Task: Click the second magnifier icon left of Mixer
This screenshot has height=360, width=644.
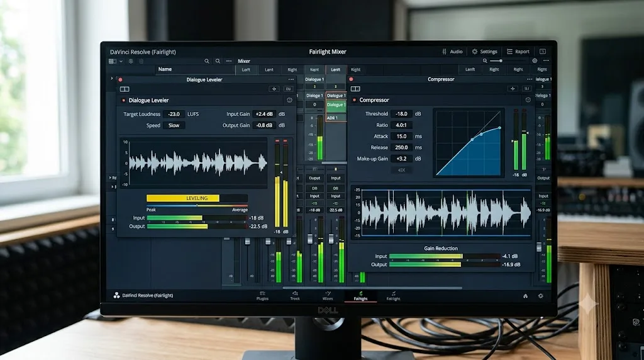Action: tap(218, 61)
